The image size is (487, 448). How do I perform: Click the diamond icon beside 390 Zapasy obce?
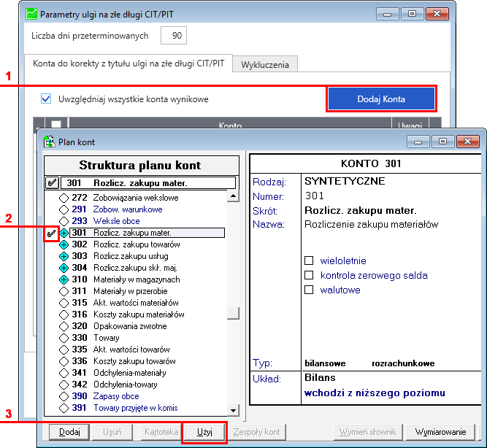pos(64,396)
